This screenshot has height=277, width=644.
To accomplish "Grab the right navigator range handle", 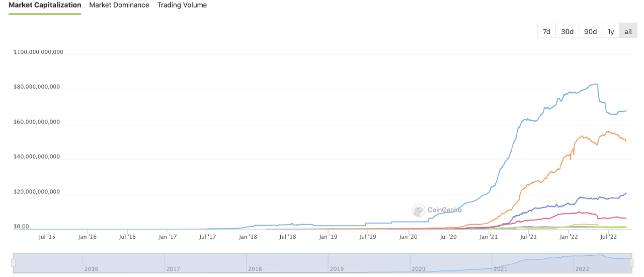I will pos(632,263).
